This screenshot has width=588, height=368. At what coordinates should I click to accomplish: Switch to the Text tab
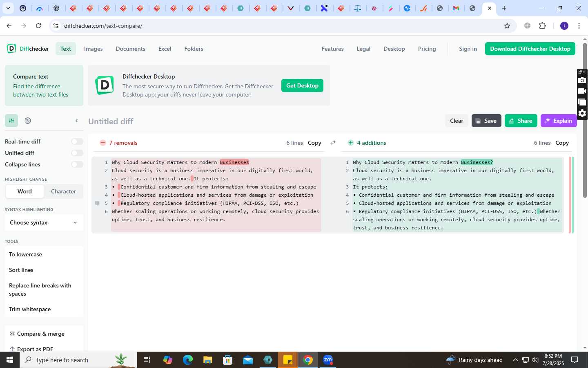tap(66, 49)
